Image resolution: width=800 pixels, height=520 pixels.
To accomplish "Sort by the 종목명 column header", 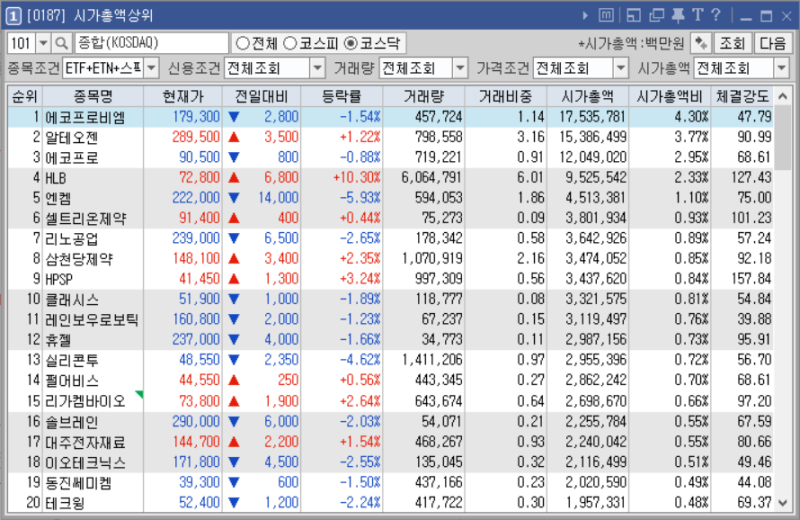I will tap(93, 96).
